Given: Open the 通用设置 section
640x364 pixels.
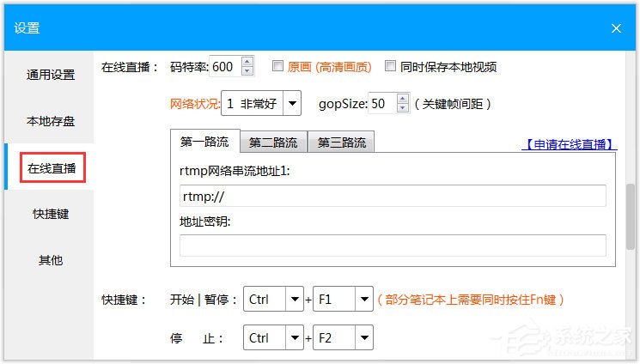Looking at the screenshot, I should coord(50,75).
